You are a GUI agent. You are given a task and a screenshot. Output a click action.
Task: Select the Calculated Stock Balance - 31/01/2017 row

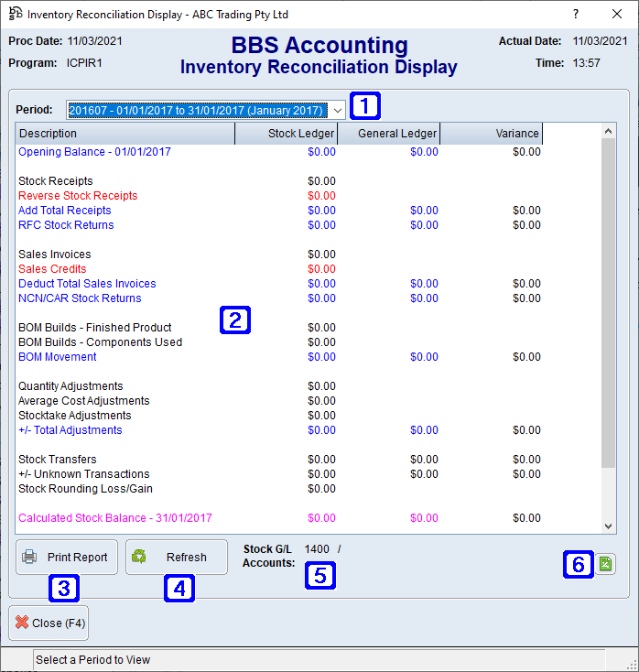(279, 517)
